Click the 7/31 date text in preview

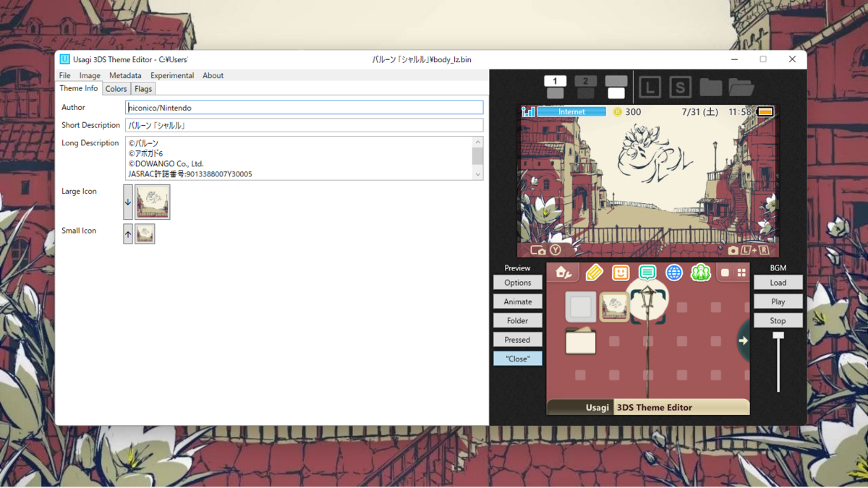699,112
